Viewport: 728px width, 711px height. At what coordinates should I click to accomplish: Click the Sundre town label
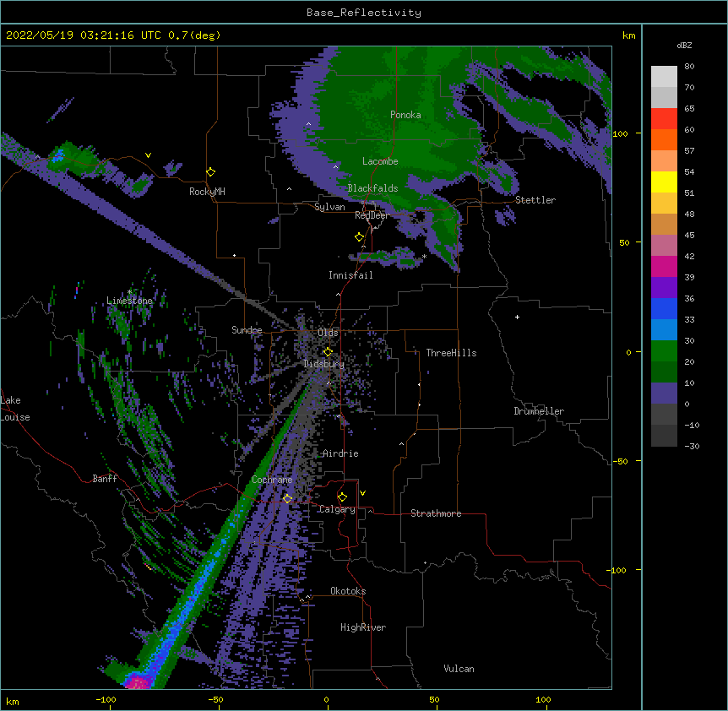pyautogui.click(x=247, y=330)
